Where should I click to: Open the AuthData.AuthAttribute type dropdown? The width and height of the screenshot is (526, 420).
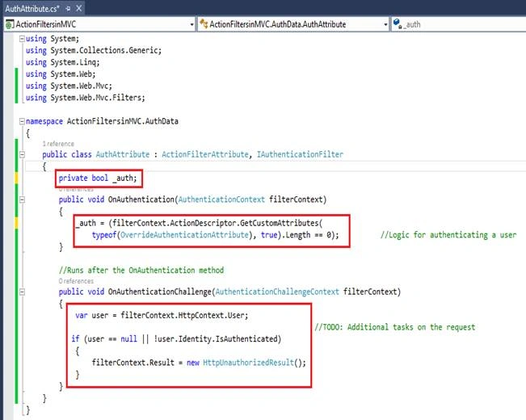coord(385,24)
